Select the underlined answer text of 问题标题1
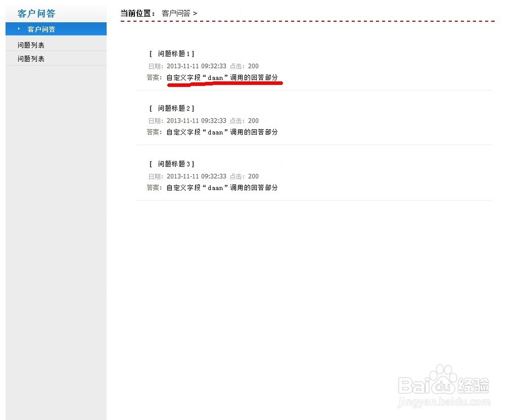519x420 pixels. [224, 77]
